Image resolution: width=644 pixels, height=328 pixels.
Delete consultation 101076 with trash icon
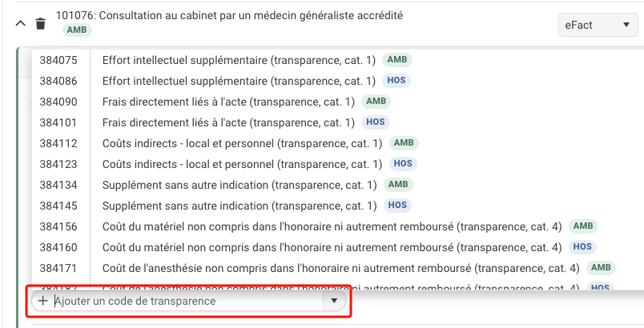[x=41, y=24]
